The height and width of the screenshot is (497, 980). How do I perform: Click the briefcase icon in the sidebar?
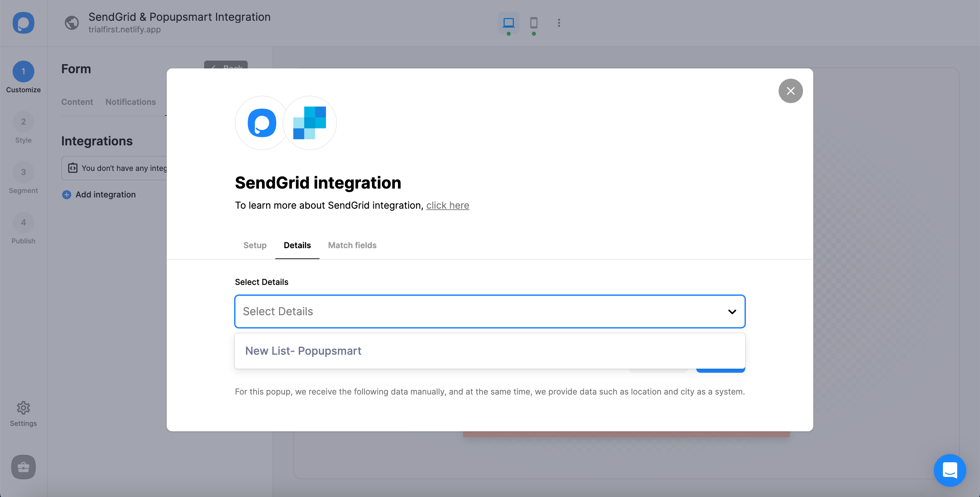23,467
